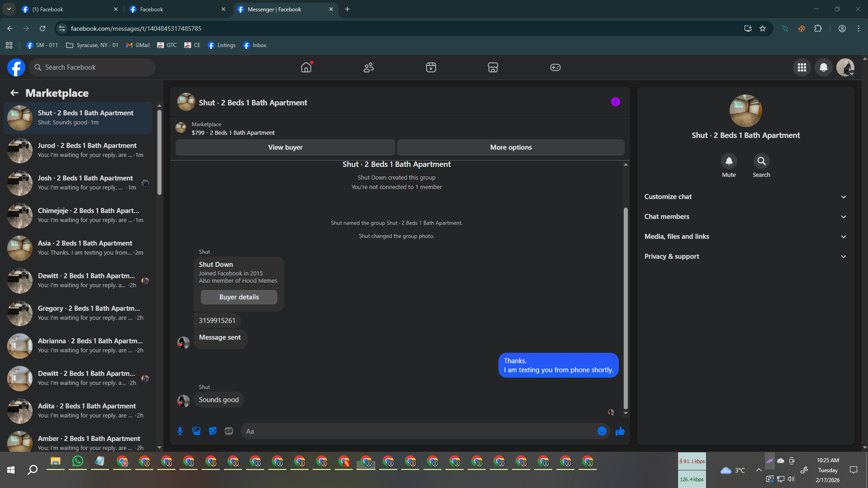
Task: Open Chrome tab search dropdown
Action: 9,9
